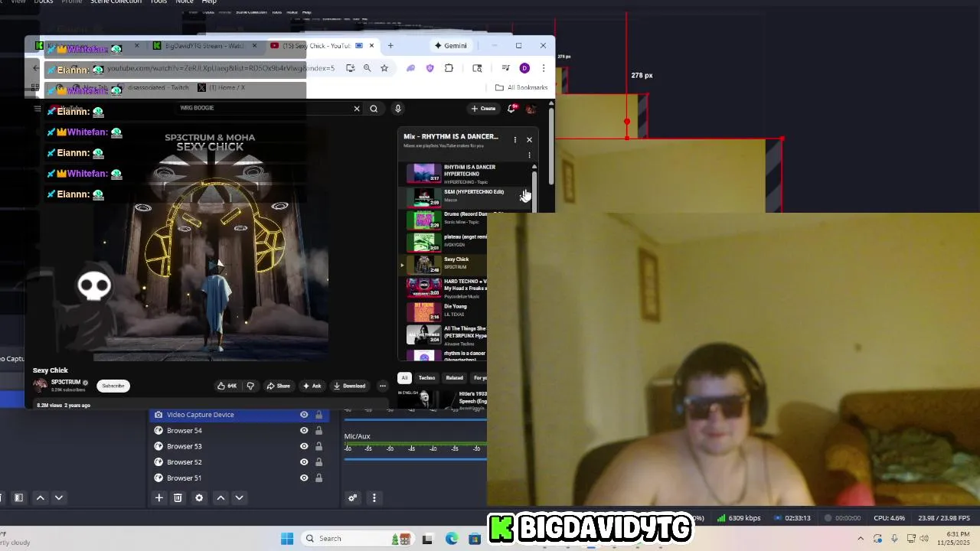Viewport: 980px width, 551px height.
Task: Open Chrome media controls icon
Action: coord(505,68)
